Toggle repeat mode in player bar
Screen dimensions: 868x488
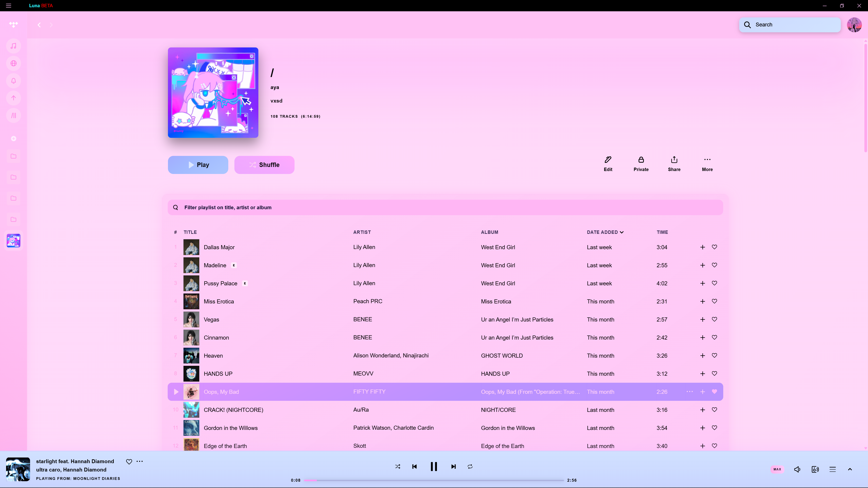pos(470,467)
